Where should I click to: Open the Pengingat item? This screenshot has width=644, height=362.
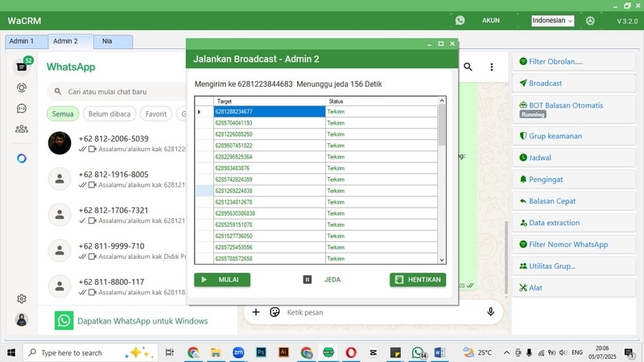point(573,179)
